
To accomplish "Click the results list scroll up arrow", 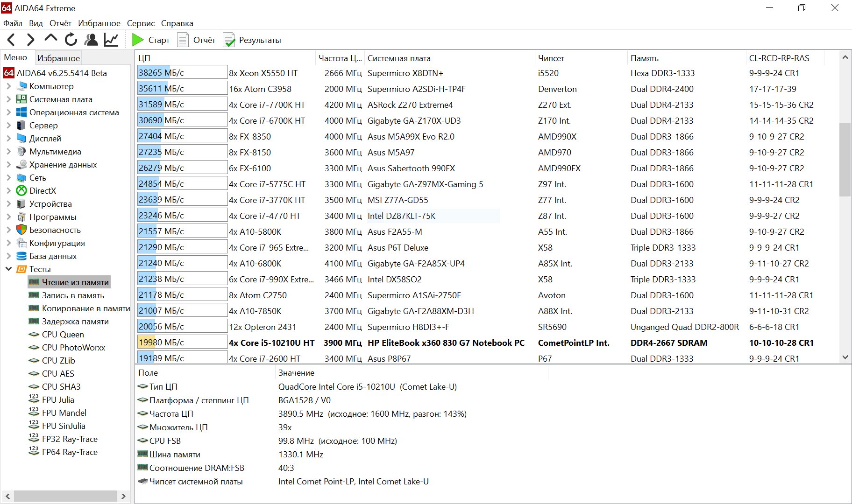I will (x=845, y=57).
